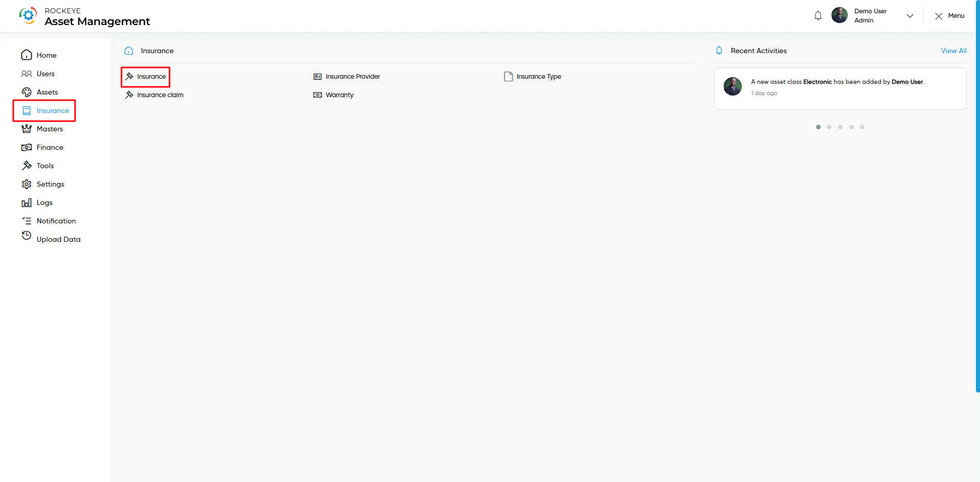This screenshot has height=482, width=980.
Task: Open View All recent activities
Action: 953,51
